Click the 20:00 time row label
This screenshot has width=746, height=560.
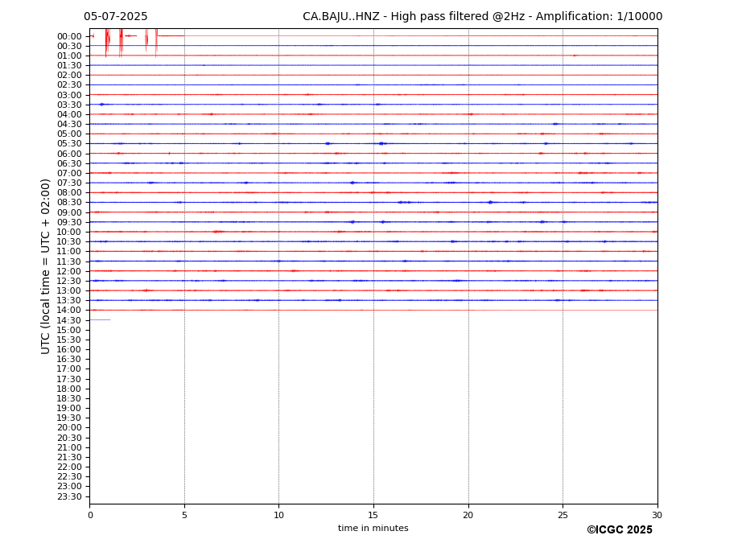click(69, 428)
